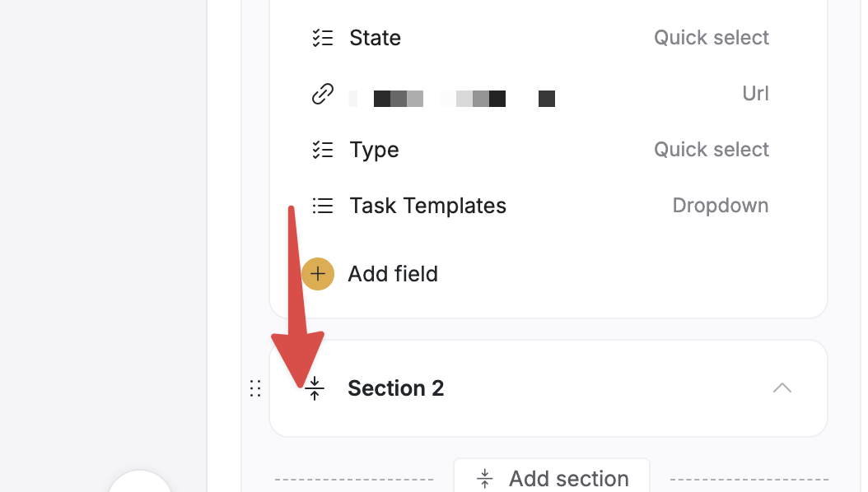868x492 pixels.
Task: Collapse Section 2 with the chevron arrow
Action: pos(782,388)
